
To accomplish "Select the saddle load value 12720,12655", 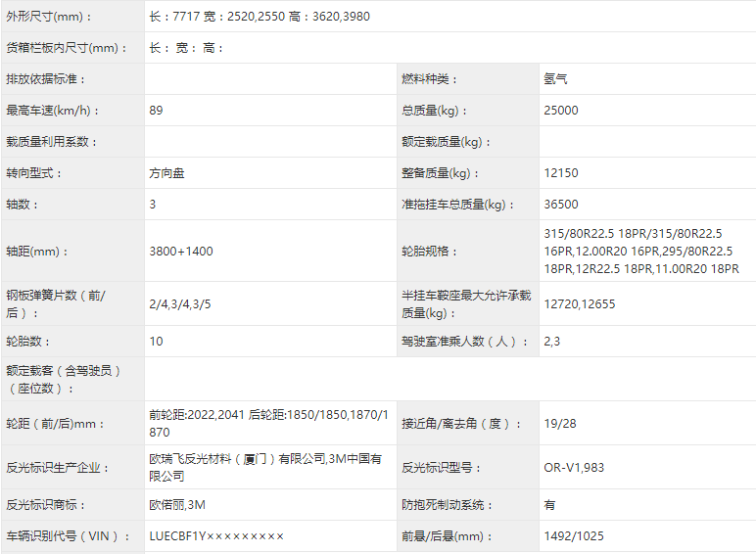I will [580, 304].
